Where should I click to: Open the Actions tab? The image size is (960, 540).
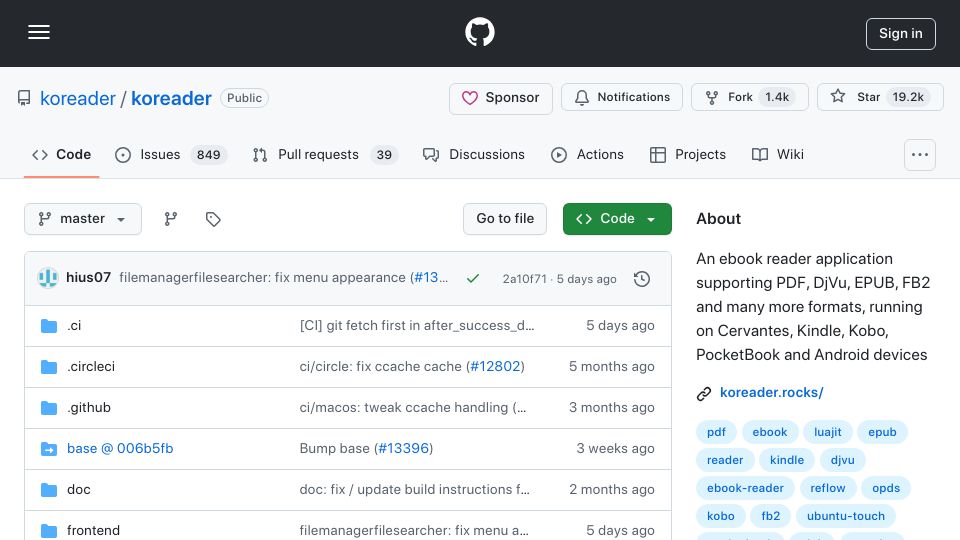click(x=587, y=155)
